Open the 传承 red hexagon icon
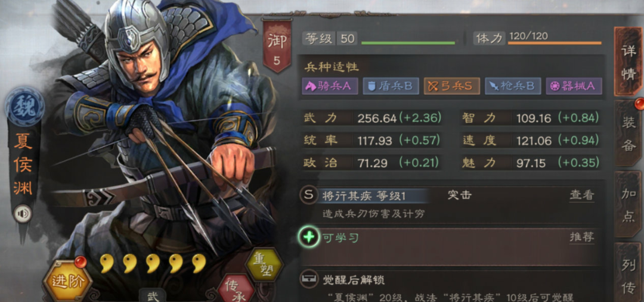Image resolution: width=644 pixels, height=302 pixels. (236, 288)
